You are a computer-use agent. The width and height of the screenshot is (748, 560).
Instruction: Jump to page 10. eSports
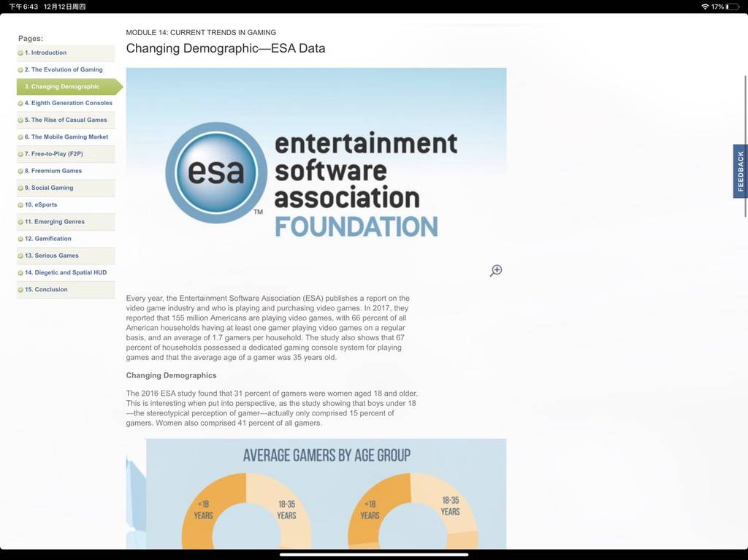[66, 204]
